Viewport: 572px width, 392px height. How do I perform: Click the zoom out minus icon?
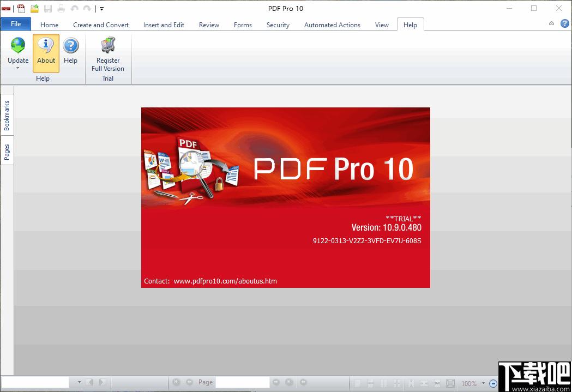[493, 383]
